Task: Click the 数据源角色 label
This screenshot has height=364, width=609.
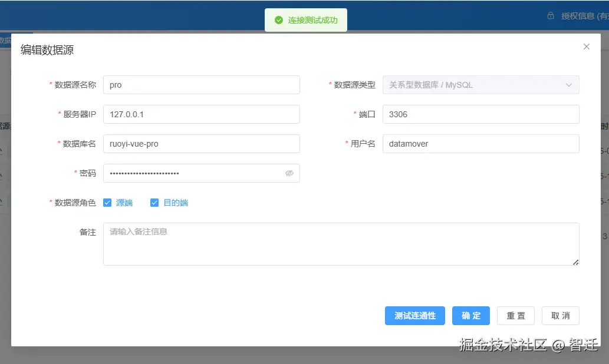Action: point(75,203)
